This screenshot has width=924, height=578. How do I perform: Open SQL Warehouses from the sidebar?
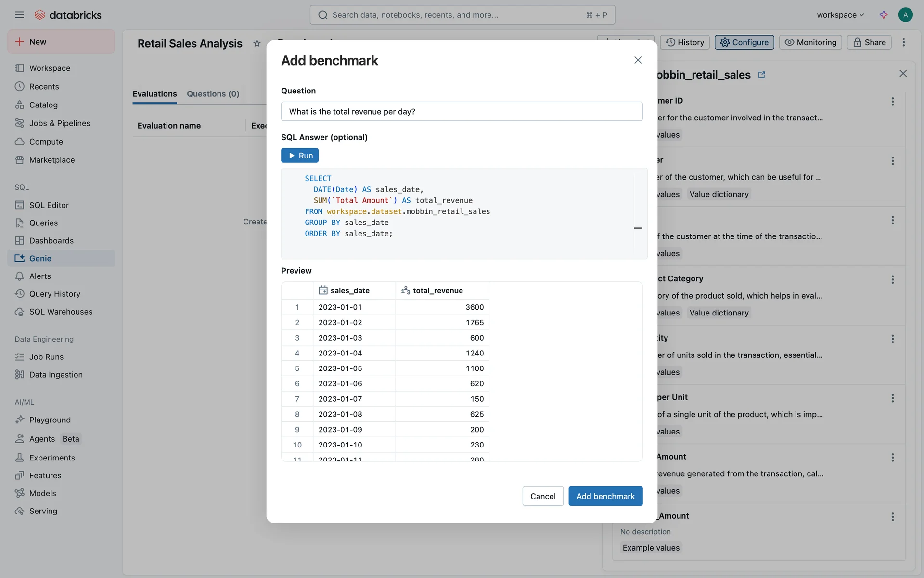tap(61, 312)
